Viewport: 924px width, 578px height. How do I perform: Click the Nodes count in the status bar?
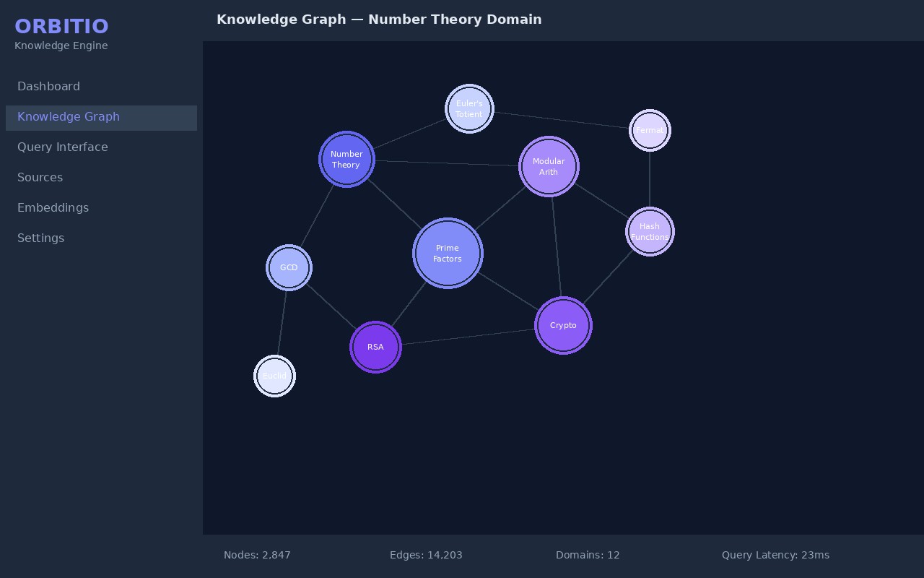(x=257, y=555)
